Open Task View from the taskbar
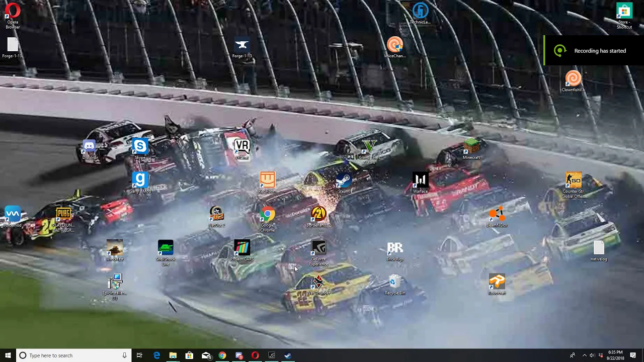 point(139,355)
